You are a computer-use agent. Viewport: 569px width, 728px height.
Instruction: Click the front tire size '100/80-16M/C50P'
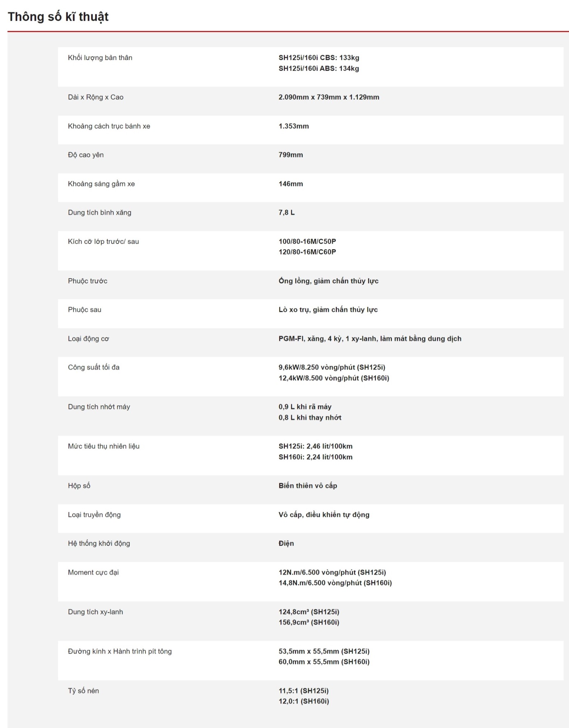(307, 242)
